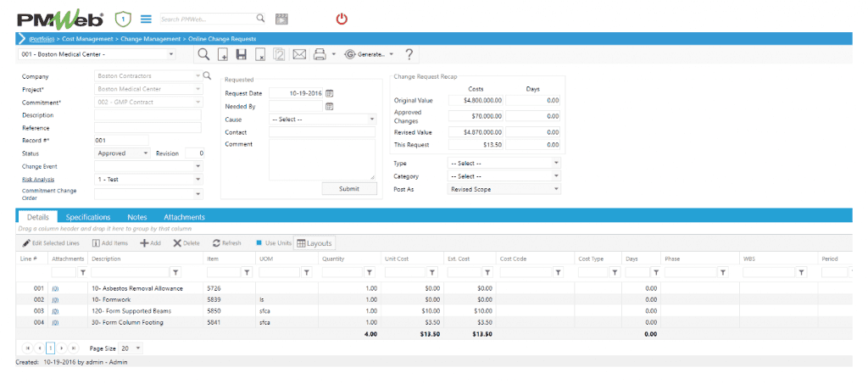The image size is (868, 384).
Task: Toggle the Use Units checkbox
Action: pos(259,243)
